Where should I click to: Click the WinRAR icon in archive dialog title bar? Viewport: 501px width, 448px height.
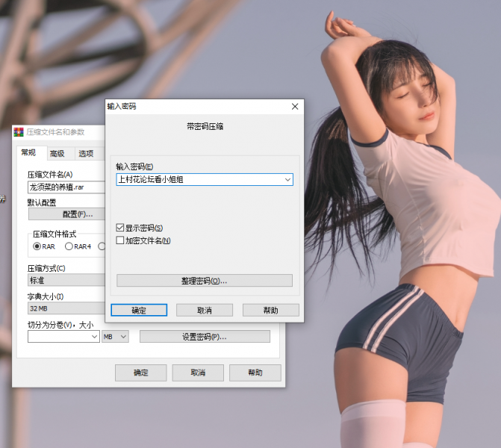[x=19, y=132]
